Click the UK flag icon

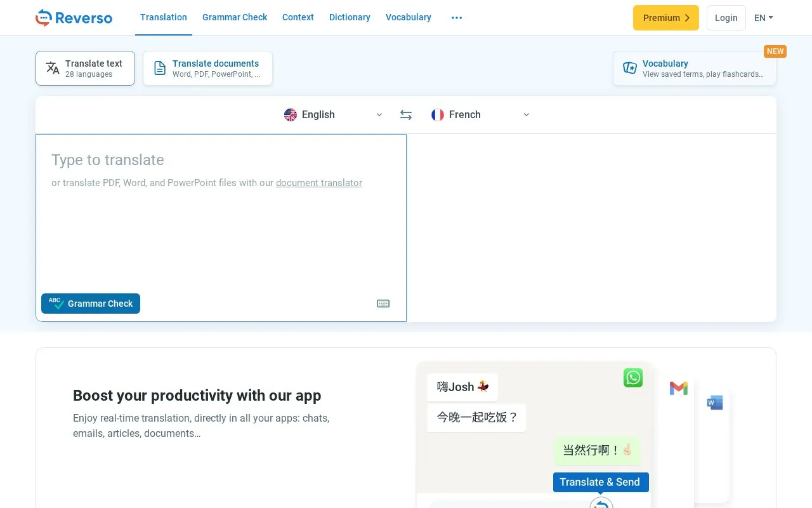tap(291, 115)
